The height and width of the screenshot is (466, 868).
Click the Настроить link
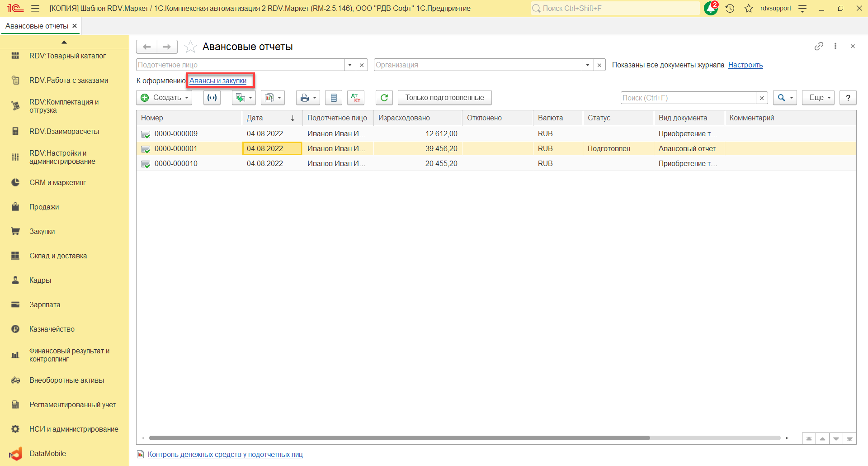pyautogui.click(x=745, y=65)
